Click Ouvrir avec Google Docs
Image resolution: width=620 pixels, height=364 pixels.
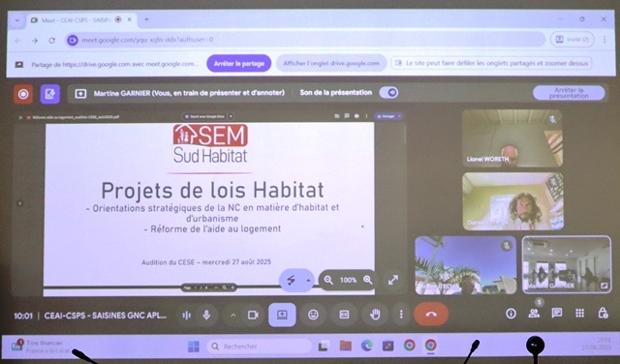click(x=204, y=116)
